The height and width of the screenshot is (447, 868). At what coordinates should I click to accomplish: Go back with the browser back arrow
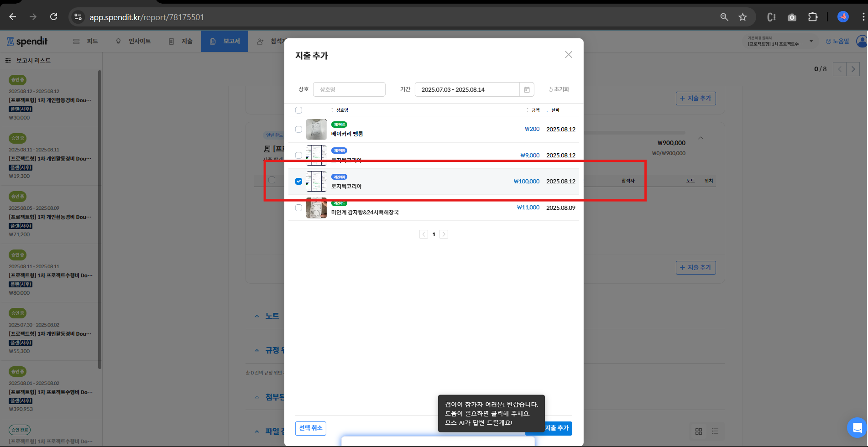click(x=13, y=17)
